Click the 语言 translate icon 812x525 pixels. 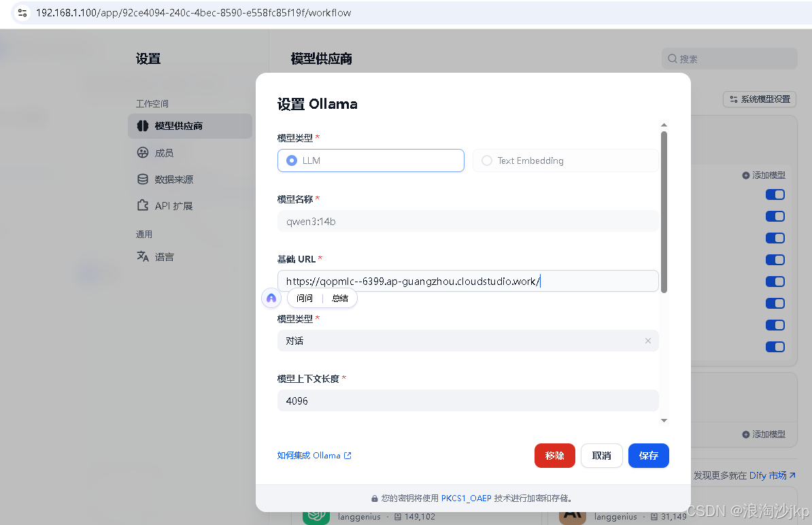[142, 256]
